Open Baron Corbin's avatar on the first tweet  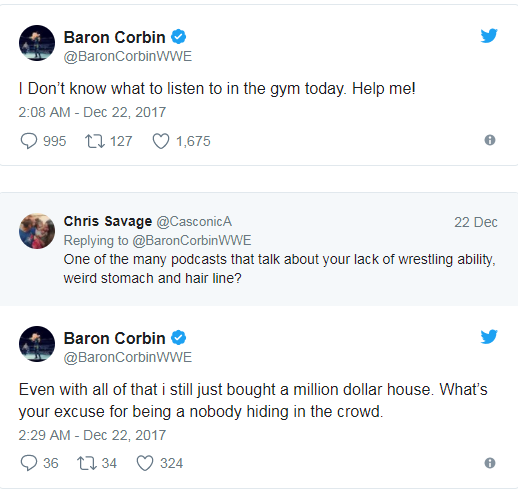point(37,43)
